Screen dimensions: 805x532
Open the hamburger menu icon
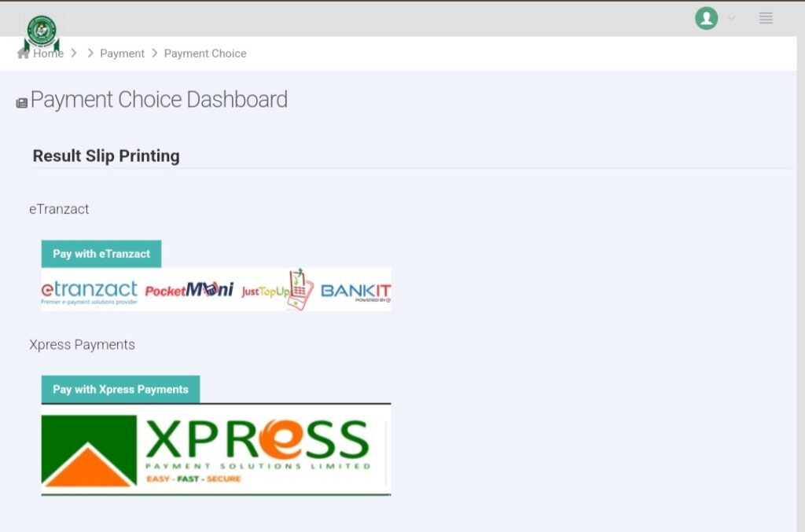(x=766, y=18)
